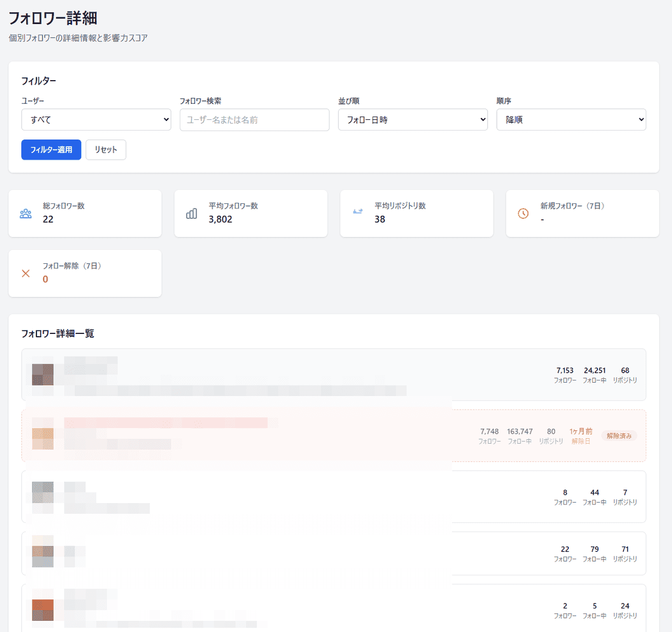This screenshot has height=632, width=672.
Task: Click the フィルター適用 button
Action: (51, 150)
